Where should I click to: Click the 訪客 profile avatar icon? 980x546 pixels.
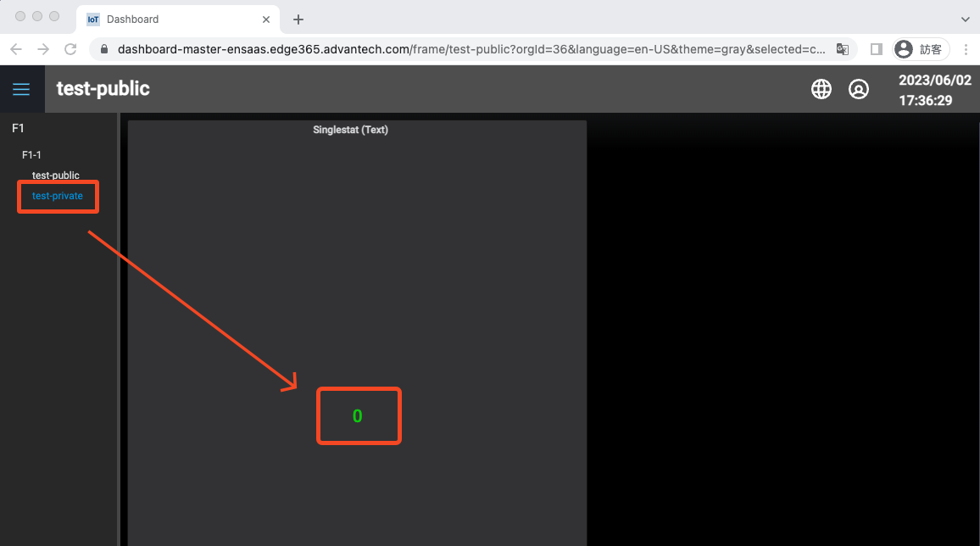click(x=904, y=48)
